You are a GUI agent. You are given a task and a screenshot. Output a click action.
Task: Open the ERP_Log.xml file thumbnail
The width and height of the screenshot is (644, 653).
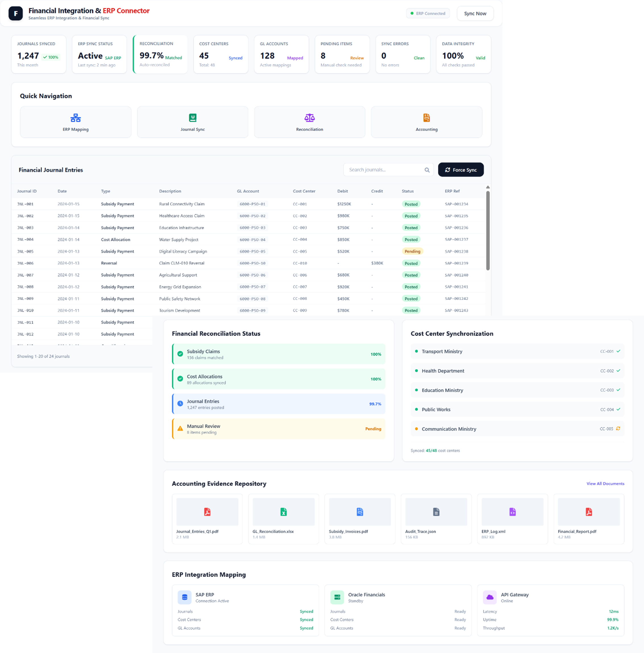pyautogui.click(x=512, y=512)
